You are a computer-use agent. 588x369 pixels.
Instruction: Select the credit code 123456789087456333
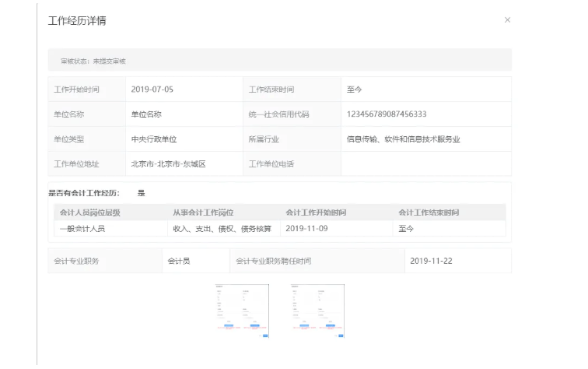(387, 114)
